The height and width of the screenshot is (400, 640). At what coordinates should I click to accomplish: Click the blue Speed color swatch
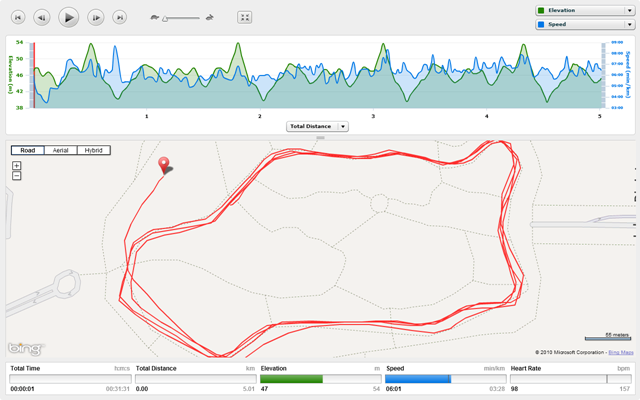pos(541,24)
